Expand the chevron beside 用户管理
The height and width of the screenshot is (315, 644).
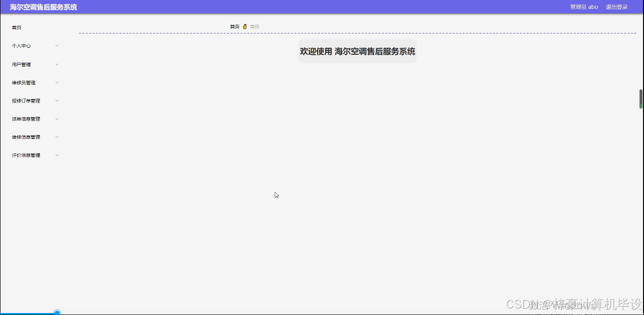[x=57, y=65]
